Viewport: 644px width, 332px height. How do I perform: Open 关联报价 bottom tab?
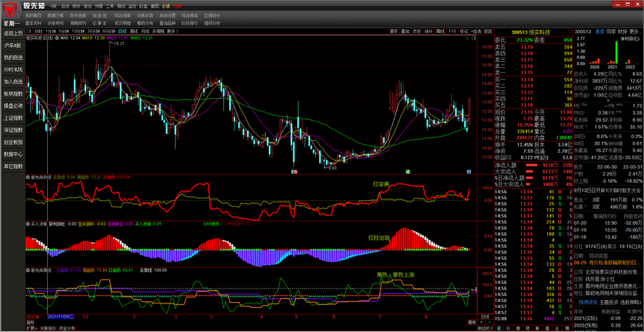click(x=47, y=328)
